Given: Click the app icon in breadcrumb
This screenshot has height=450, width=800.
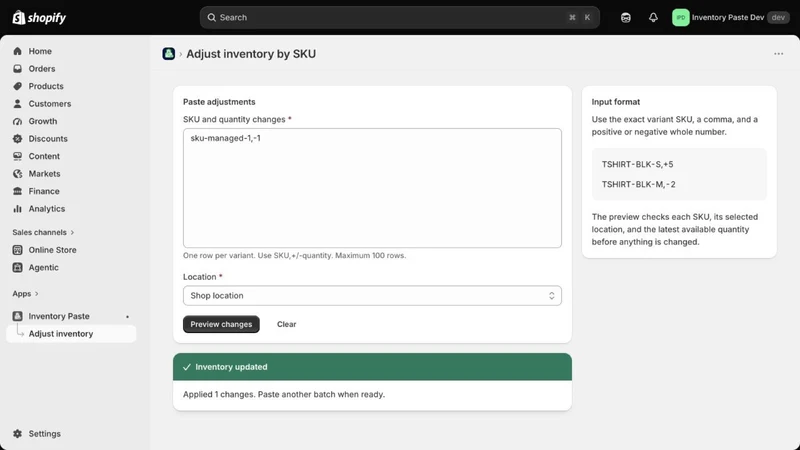Looking at the screenshot, I should click(x=169, y=54).
